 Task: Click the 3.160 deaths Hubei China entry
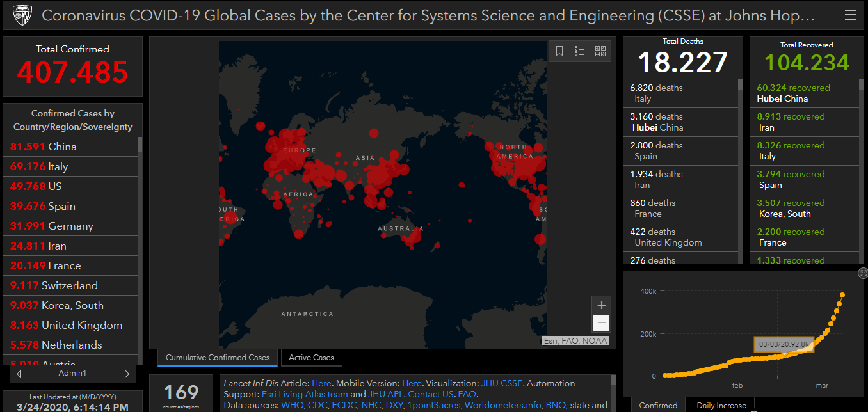(680, 122)
